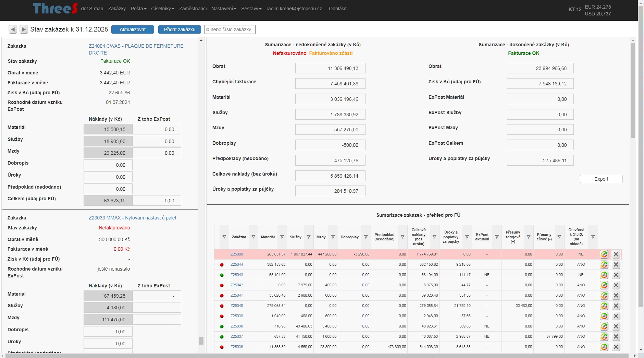Go to Zakázky in the navbar

point(117,9)
